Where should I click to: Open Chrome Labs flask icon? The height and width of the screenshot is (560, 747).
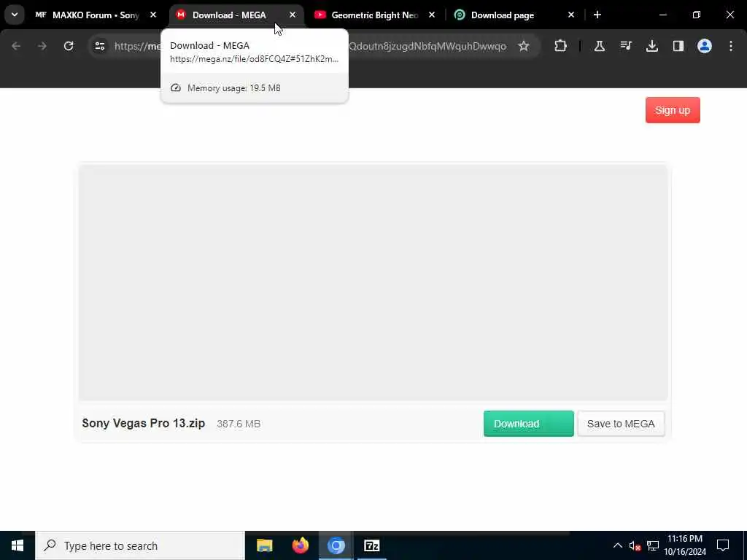[600, 46]
